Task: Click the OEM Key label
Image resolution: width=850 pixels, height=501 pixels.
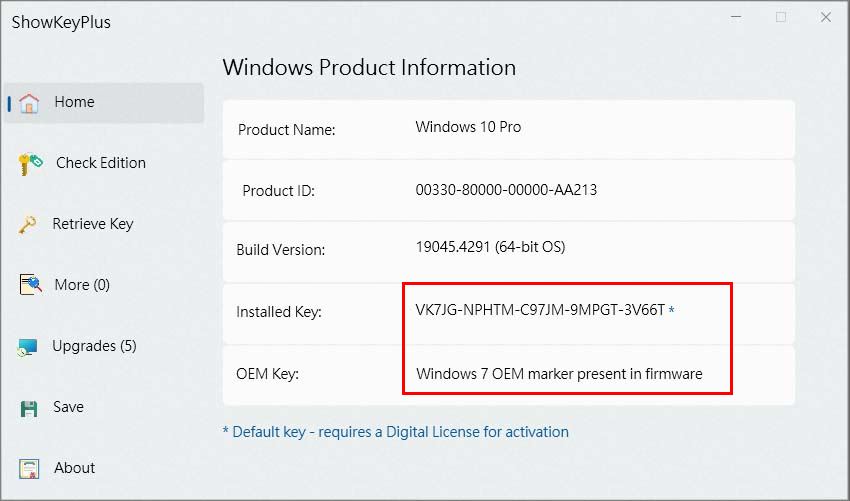Action: click(x=267, y=374)
